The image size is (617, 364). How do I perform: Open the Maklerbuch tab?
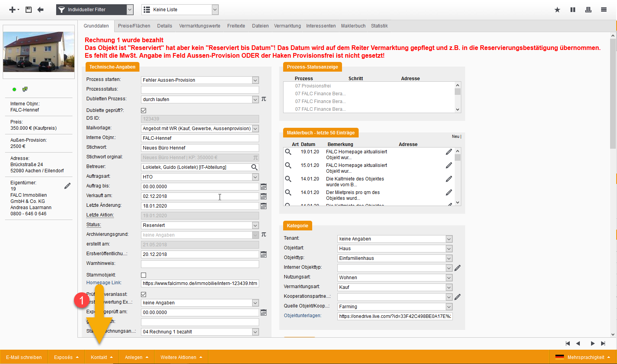coord(353,26)
